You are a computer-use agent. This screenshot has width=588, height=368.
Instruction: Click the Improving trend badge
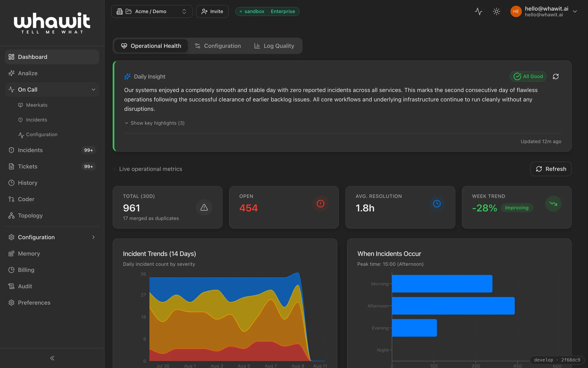coord(517,208)
